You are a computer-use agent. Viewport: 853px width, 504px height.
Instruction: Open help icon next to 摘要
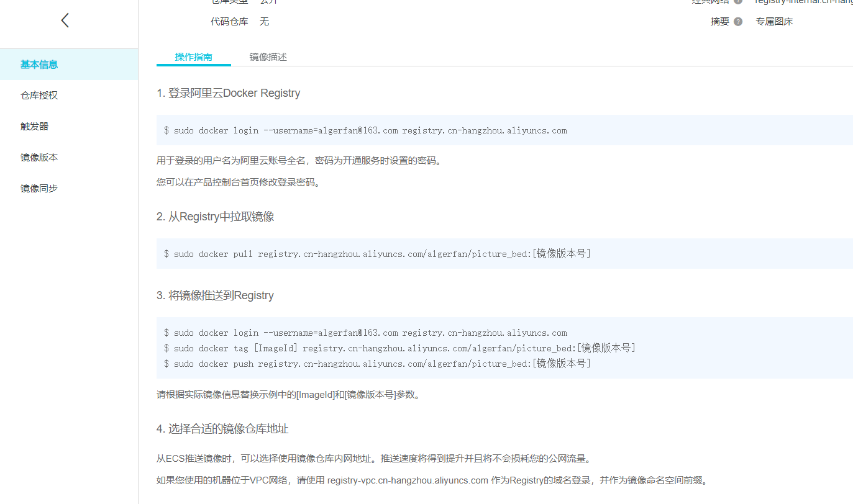tap(738, 22)
